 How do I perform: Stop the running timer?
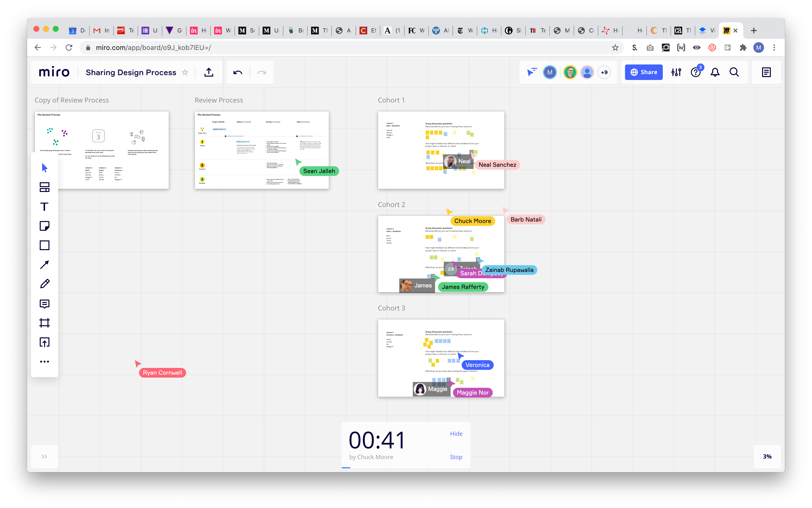tap(456, 457)
